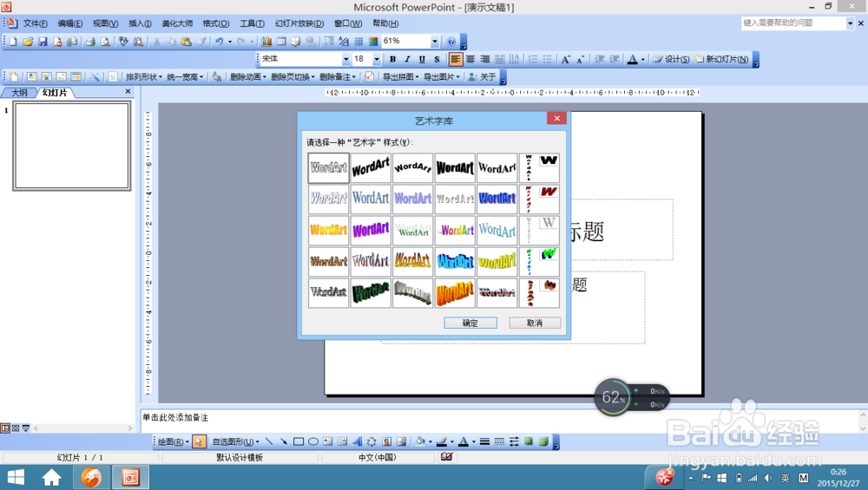The image size is (868, 490).
Task: Open the 格式(O) menu
Action: pos(216,23)
